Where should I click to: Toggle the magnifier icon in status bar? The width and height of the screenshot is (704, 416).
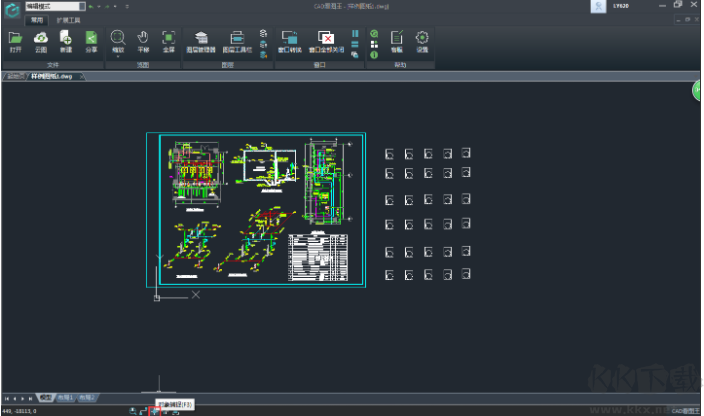pos(133,410)
